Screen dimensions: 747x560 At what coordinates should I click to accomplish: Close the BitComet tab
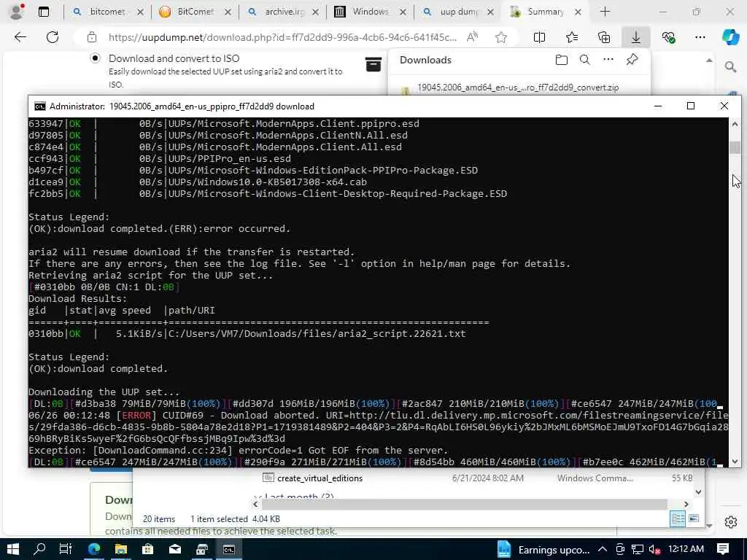pos(228,12)
